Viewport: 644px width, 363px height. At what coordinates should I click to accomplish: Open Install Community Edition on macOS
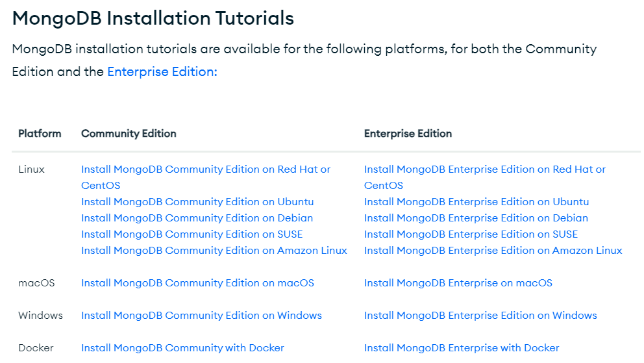tap(197, 283)
